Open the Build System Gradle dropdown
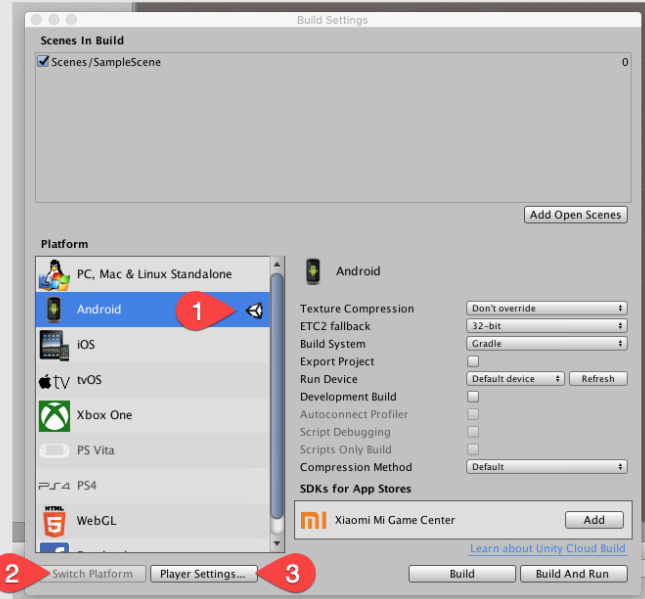Screen dimensions: 645x599 click(547, 344)
